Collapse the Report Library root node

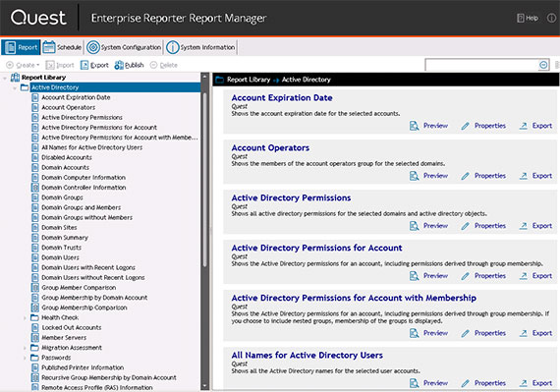pos(5,78)
